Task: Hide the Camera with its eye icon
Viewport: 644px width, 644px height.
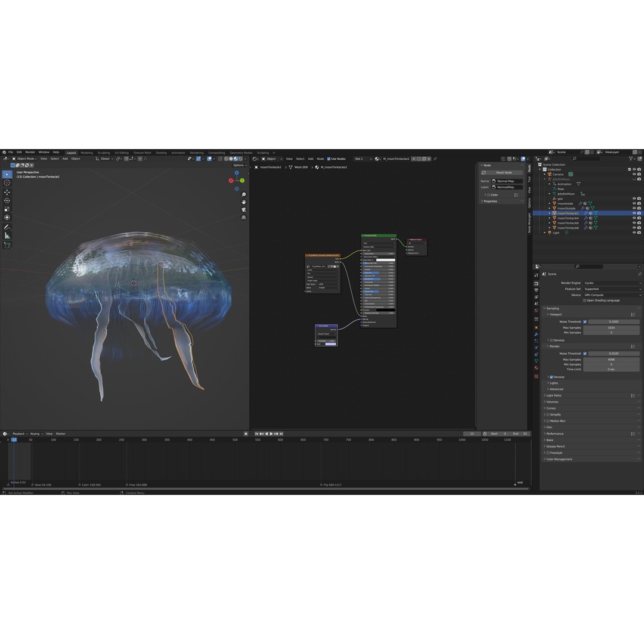Action: pyautogui.click(x=634, y=174)
